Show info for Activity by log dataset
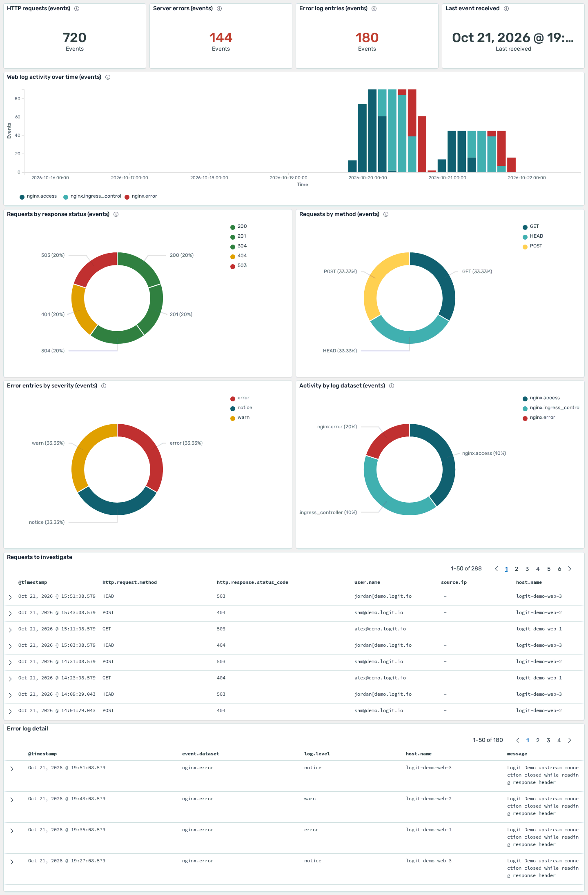588x895 pixels. click(x=392, y=386)
